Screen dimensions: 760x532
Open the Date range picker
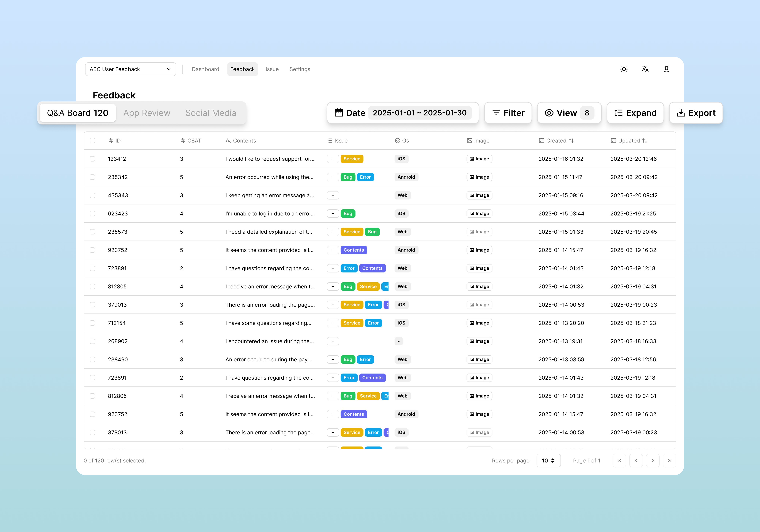tap(402, 113)
